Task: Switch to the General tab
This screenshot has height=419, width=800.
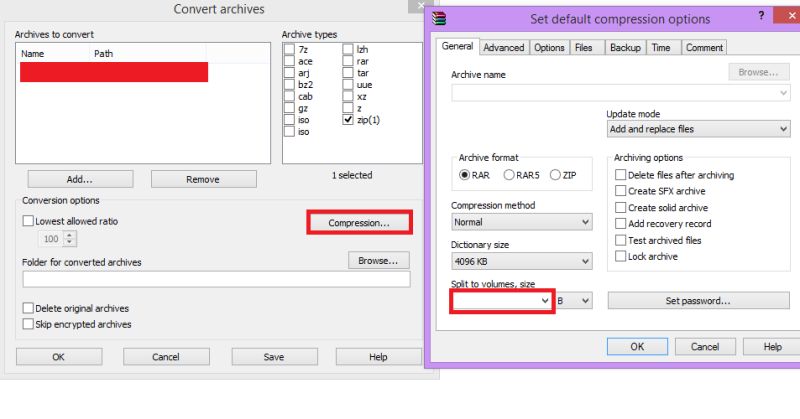Action: click(457, 46)
